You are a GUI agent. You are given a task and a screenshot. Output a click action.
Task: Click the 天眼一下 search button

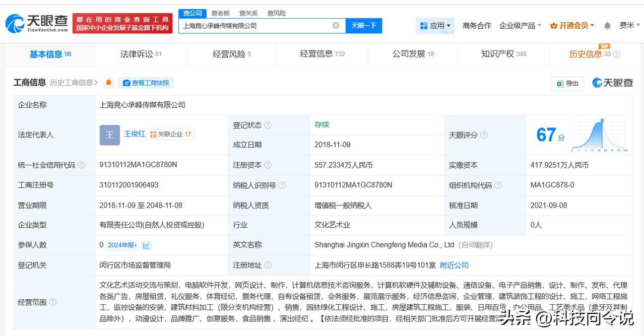364,26
